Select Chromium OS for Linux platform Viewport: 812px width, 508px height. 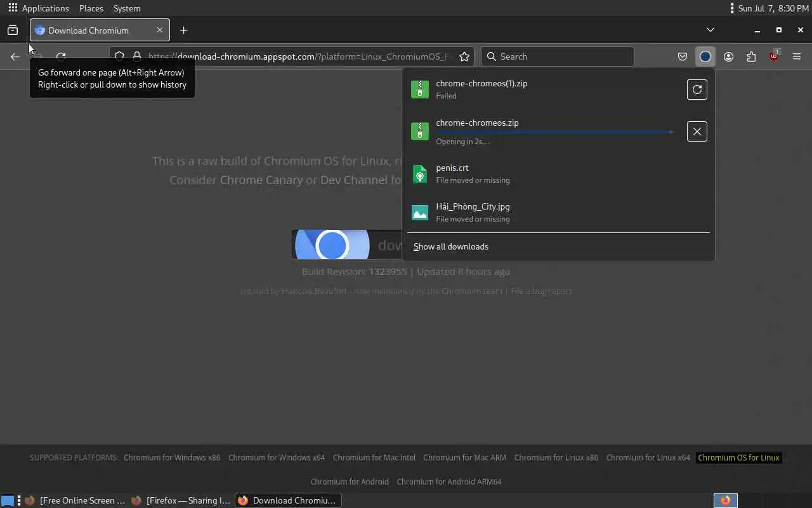click(738, 457)
